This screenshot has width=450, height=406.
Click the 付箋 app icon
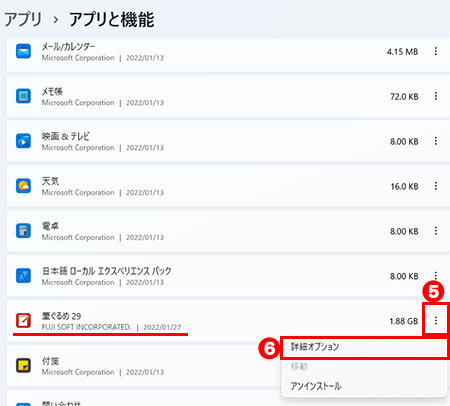tap(23, 365)
